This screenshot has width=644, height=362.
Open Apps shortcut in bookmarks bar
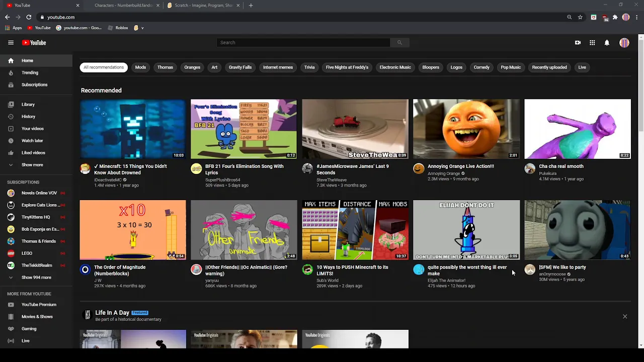(x=14, y=28)
